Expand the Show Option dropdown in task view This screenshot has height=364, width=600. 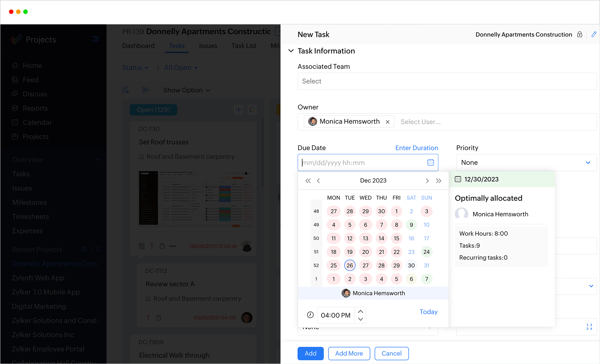pos(187,90)
